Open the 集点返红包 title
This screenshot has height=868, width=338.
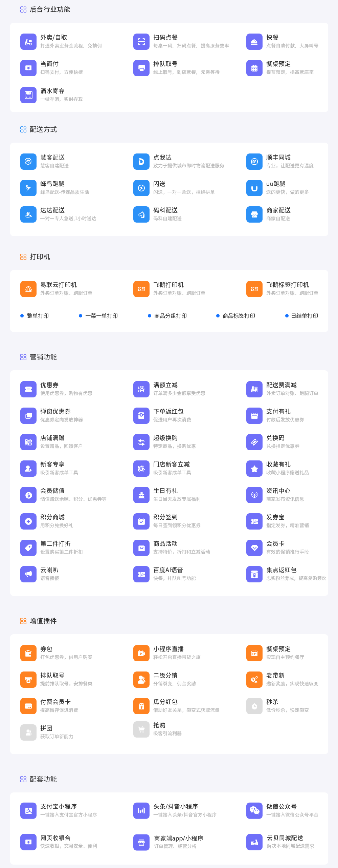tap(281, 570)
